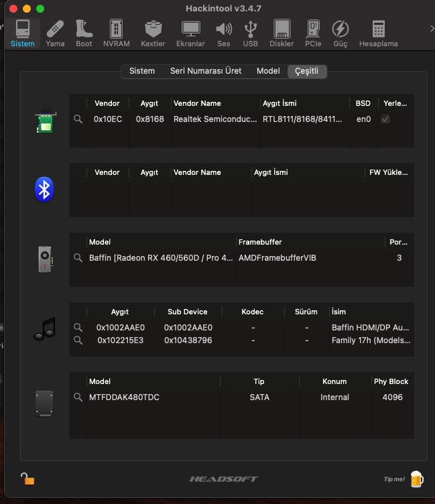Open the Güç power section

click(340, 33)
